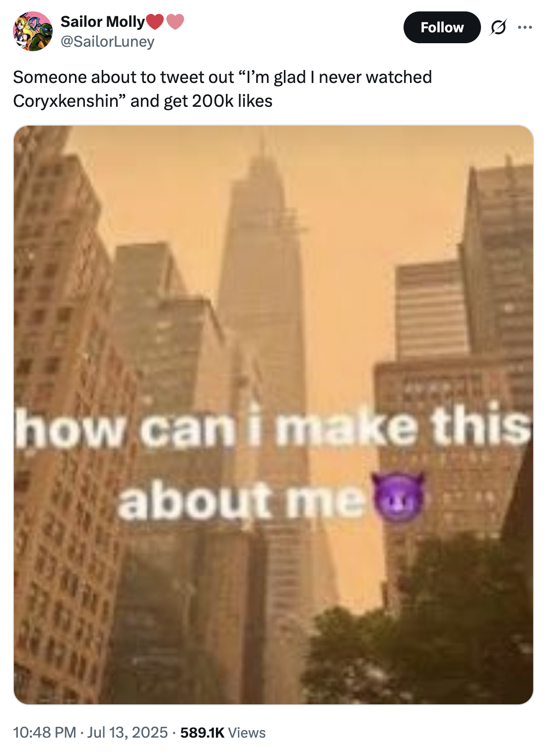Click the red heart emoji beside the name

click(155, 21)
